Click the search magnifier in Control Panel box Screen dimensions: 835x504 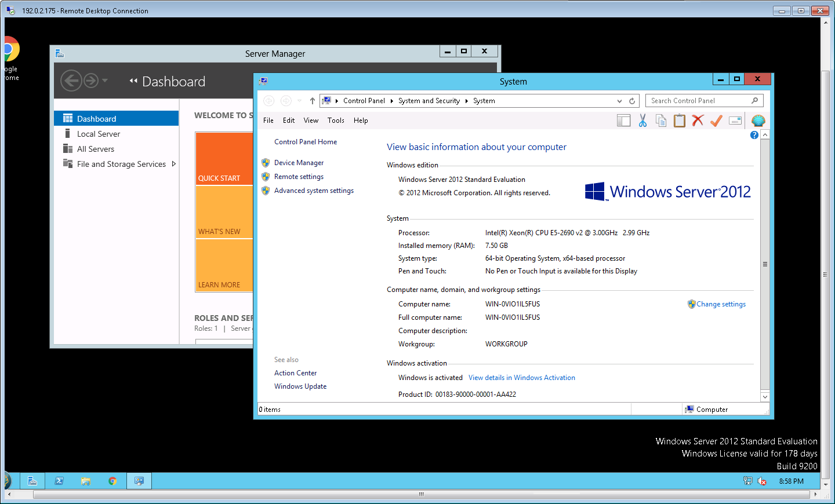[x=754, y=101]
